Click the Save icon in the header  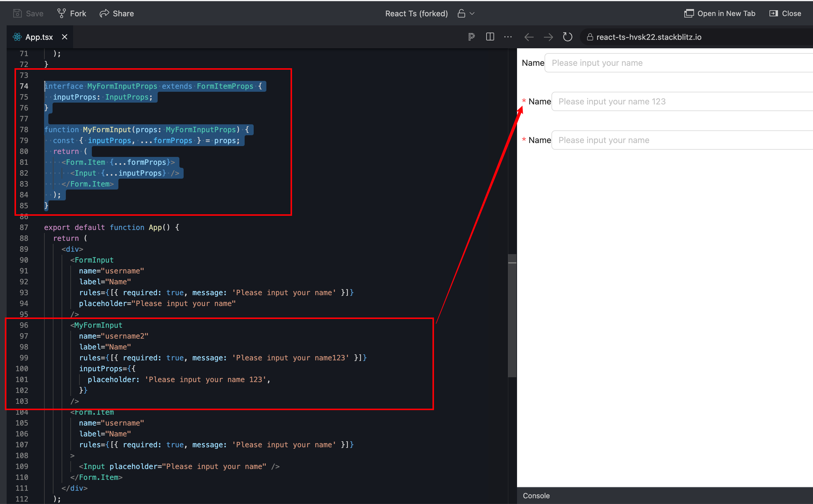click(17, 13)
